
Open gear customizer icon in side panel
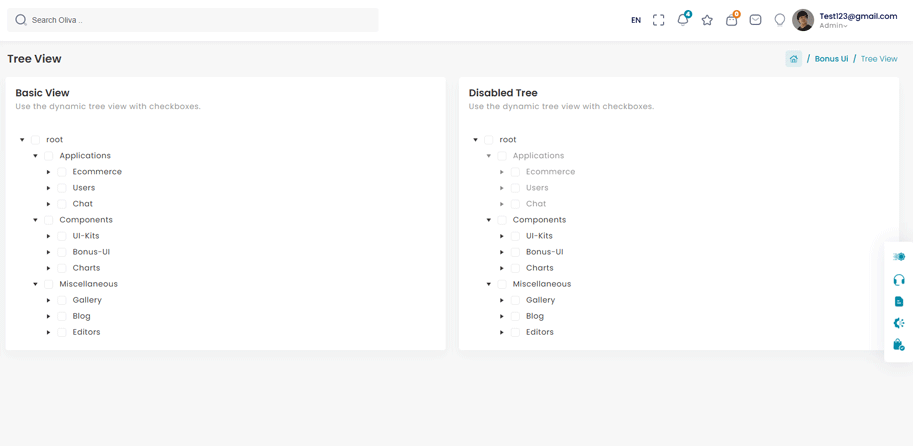tap(898, 323)
